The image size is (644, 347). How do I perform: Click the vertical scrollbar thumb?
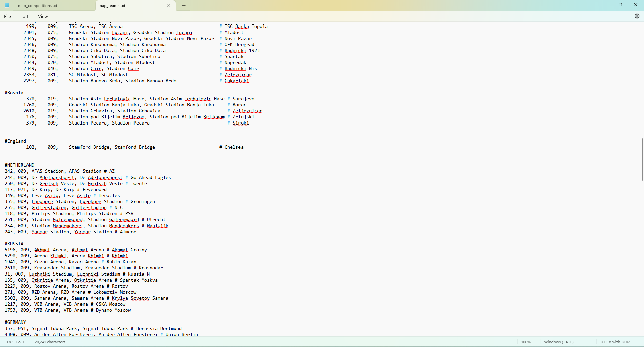click(x=642, y=159)
